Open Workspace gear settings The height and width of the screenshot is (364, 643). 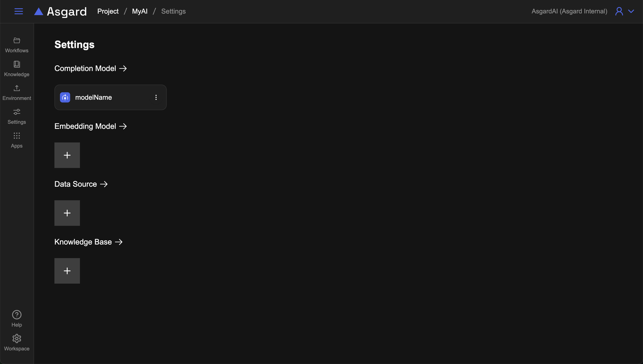17,338
